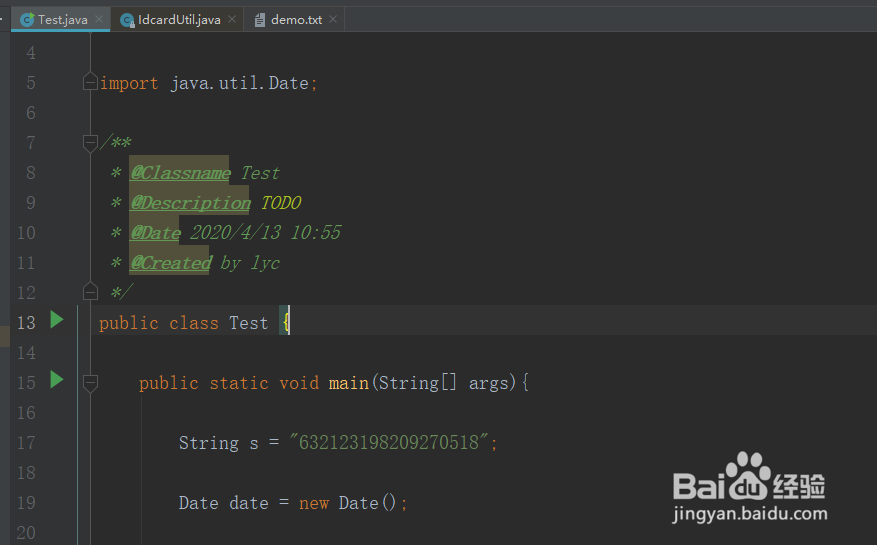
Task: Open the demo.txt tab
Action: pyautogui.click(x=295, y=20)
